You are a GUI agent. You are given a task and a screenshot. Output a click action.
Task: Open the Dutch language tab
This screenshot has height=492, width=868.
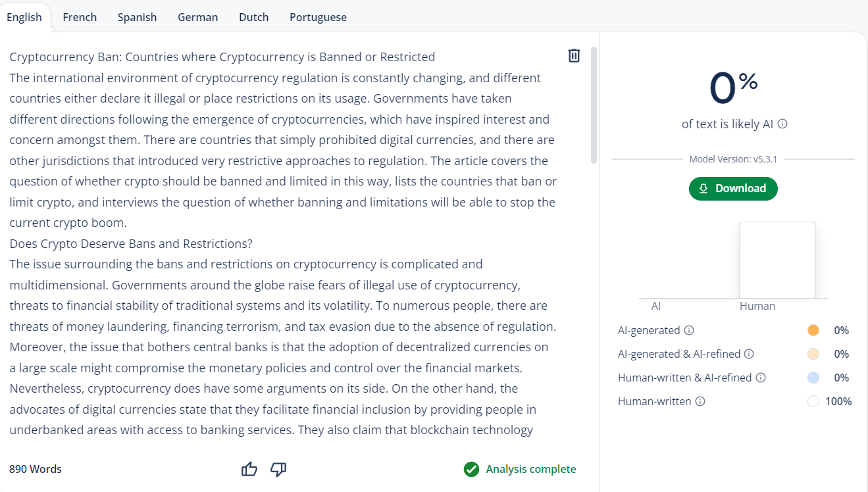click(253, 17)
